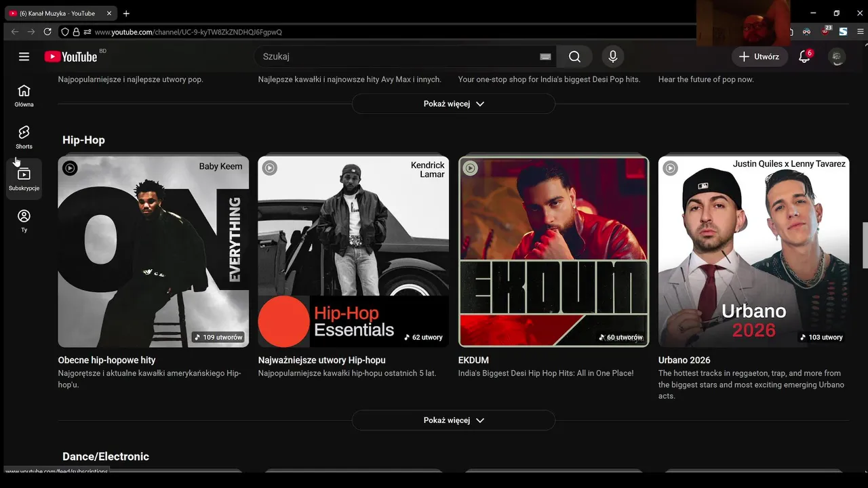Go to YouTube home via logo
The image size is (868, 488).
coord(71,56)
